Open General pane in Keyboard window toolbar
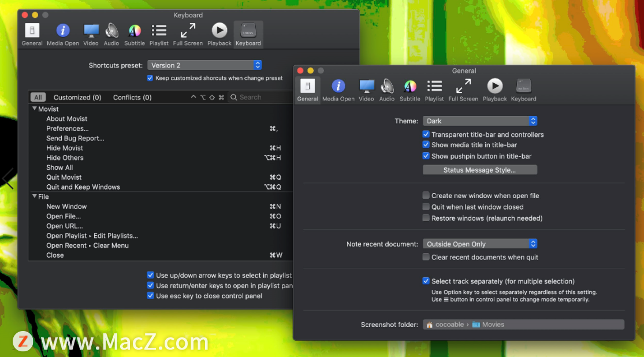The width and height of the screenshot is (644, 357). 32,35
